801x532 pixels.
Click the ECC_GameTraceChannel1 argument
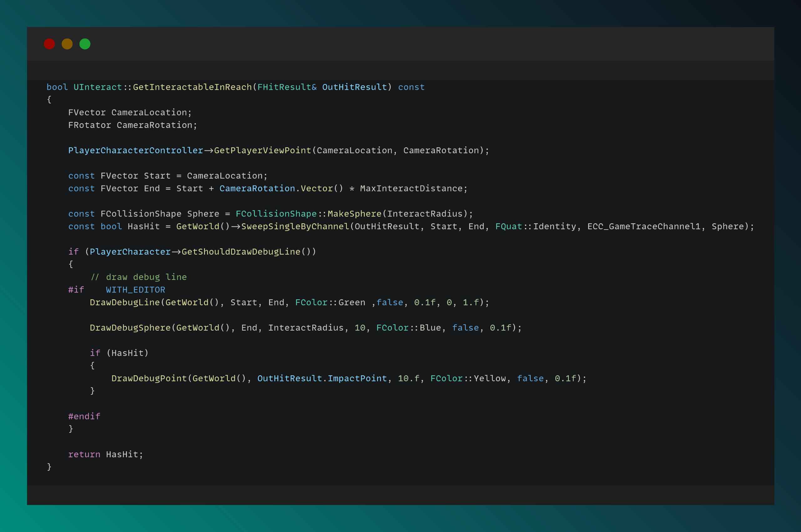pyautogui.click(x=644, y=226)
